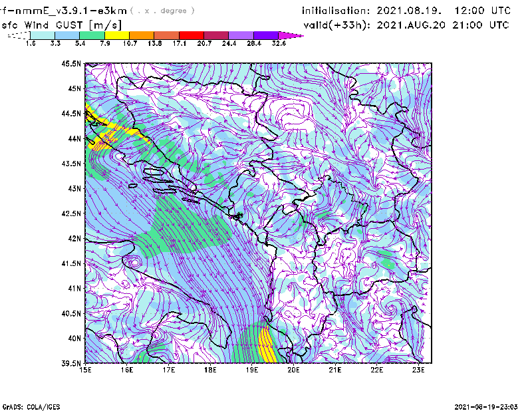Click the 22E longitude label
Viewport: 532px width, 411px height.
376,370
